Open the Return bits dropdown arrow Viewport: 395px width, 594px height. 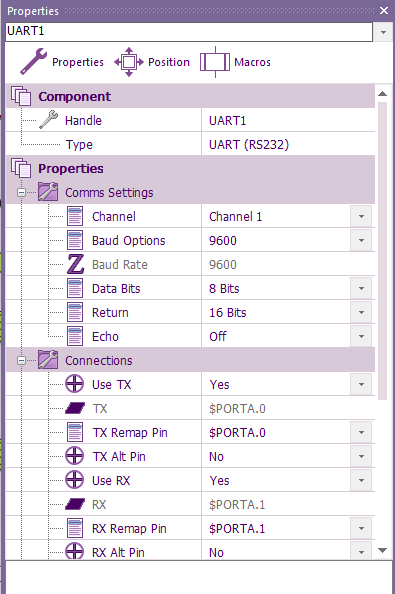pos(361,312)
